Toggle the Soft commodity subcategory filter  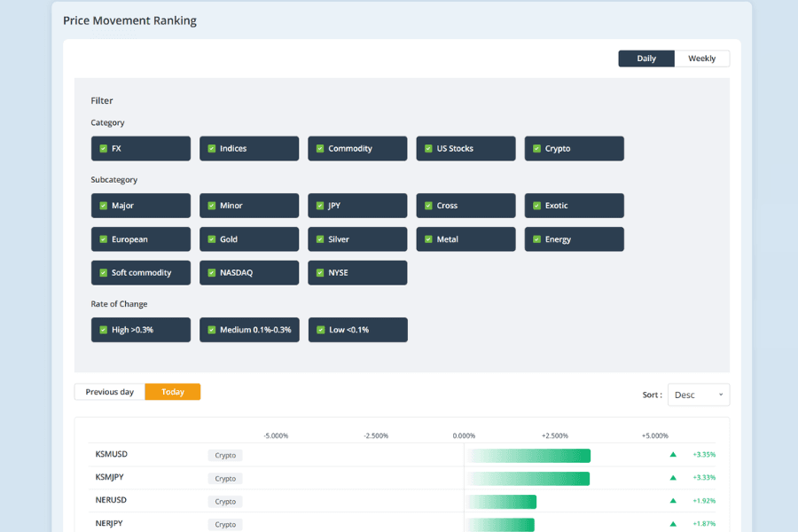coord(141,273)
